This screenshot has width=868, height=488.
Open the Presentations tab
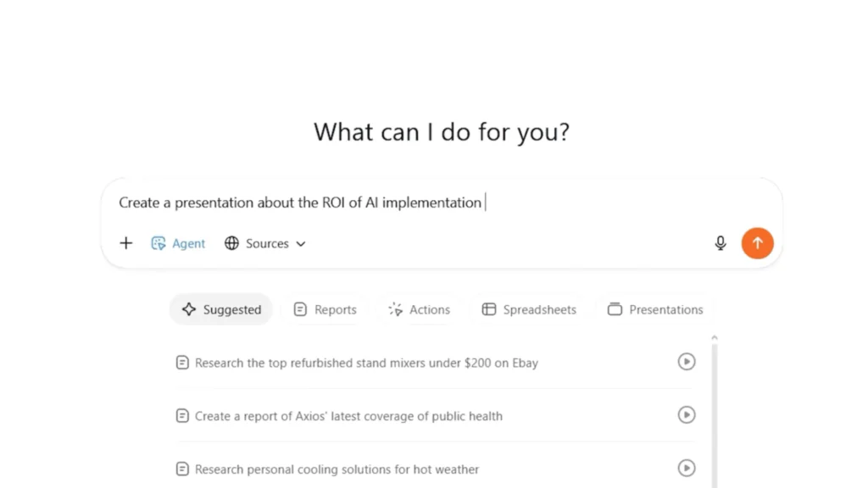pos(654,309)
